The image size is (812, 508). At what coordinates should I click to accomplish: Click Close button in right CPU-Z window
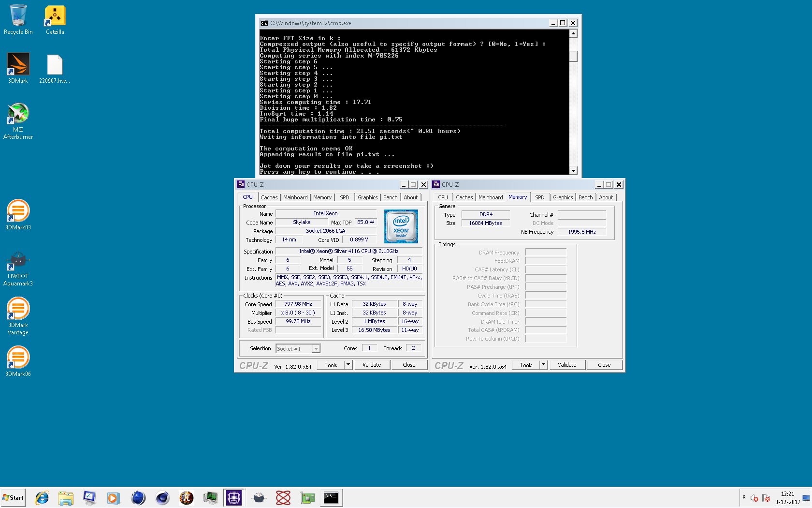click(604, 365)
